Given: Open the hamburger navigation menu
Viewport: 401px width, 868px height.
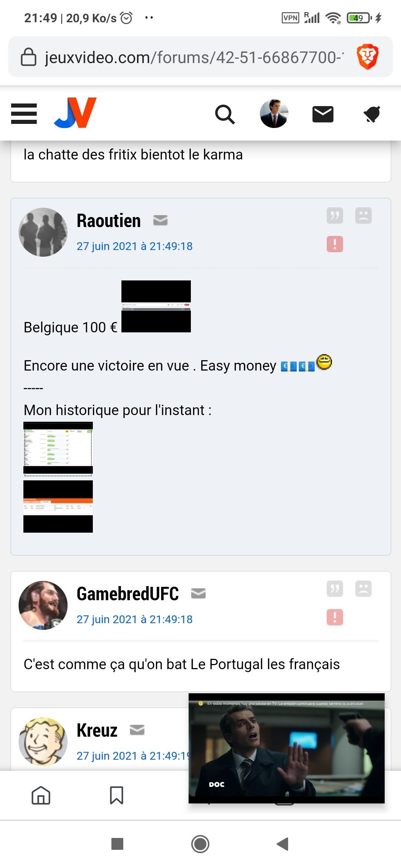Looking at the screenshot, I should click(x=24, y=114).
